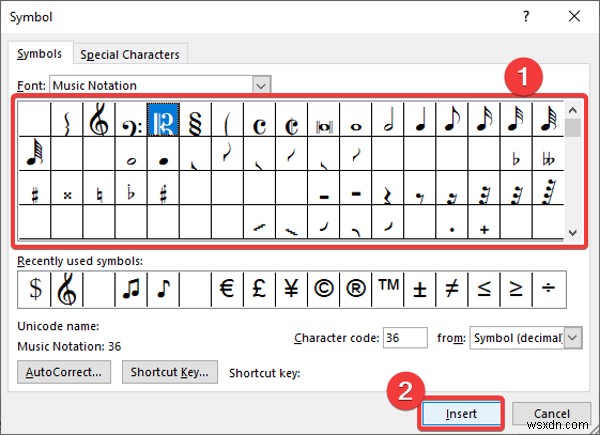Pick the euro sign from recent symbols

pos(227,289)
